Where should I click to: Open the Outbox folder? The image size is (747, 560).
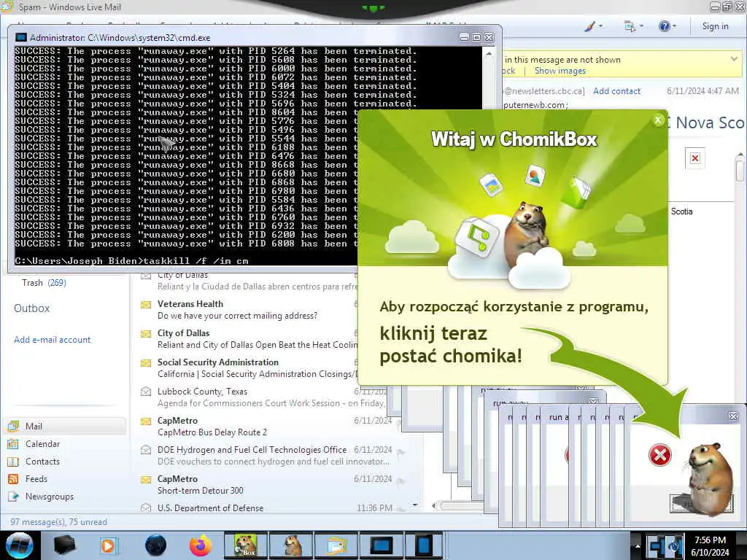click(x=32, y=308)
